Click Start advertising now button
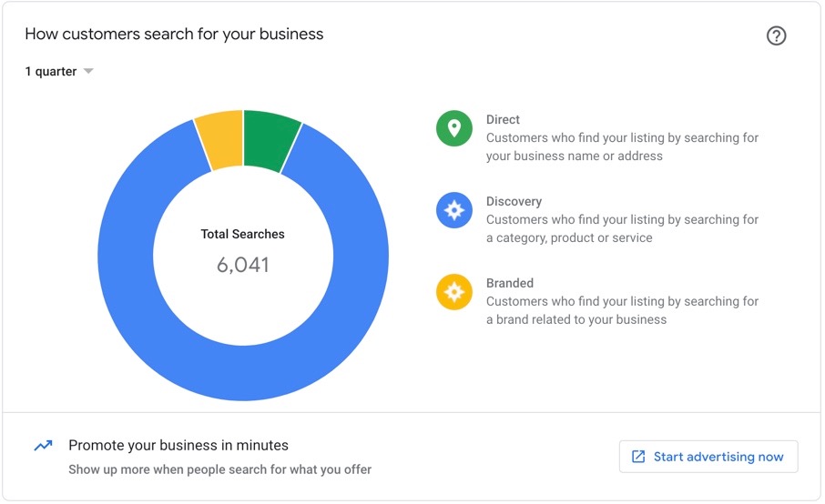This screenshot has width=825, height=504. click(x=708, y=457)
